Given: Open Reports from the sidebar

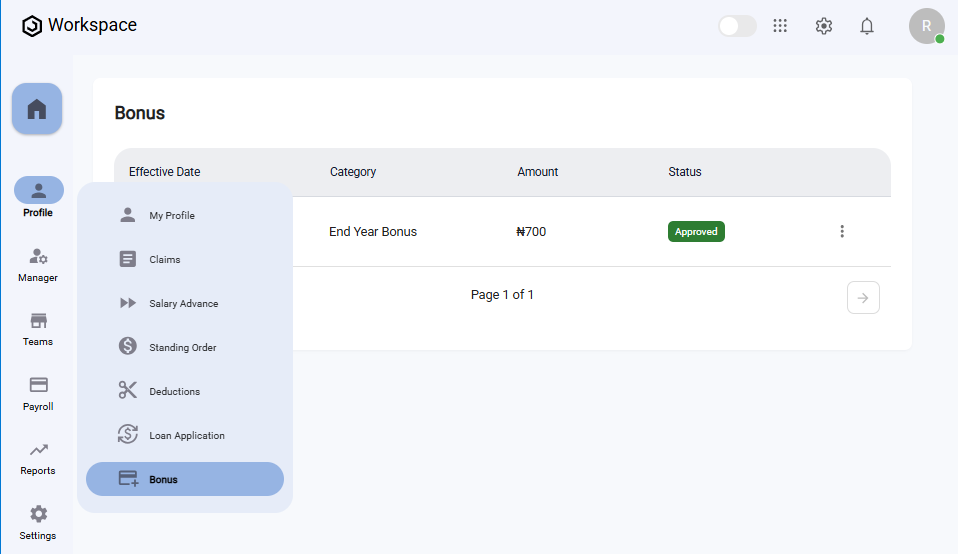Looking at the screenshot, I should [38, 458].
